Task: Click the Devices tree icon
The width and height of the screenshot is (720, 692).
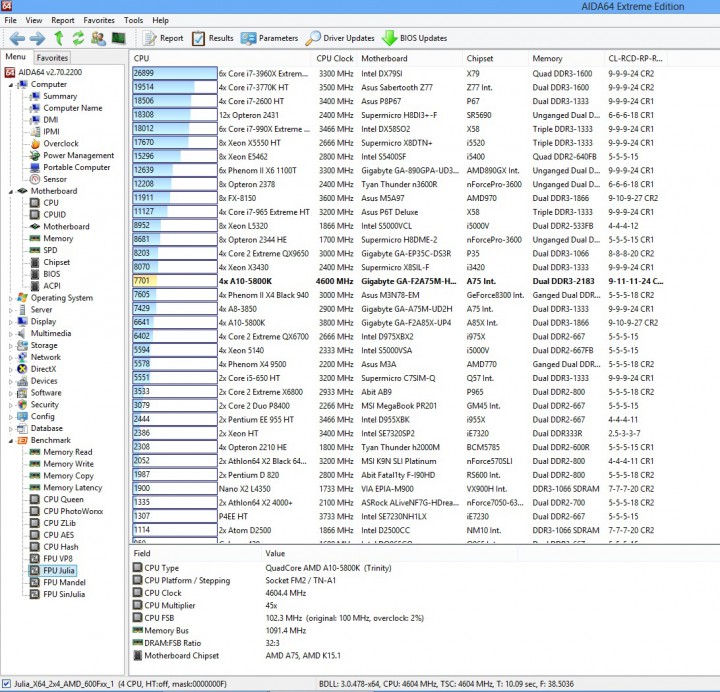Action: [22, 381]
